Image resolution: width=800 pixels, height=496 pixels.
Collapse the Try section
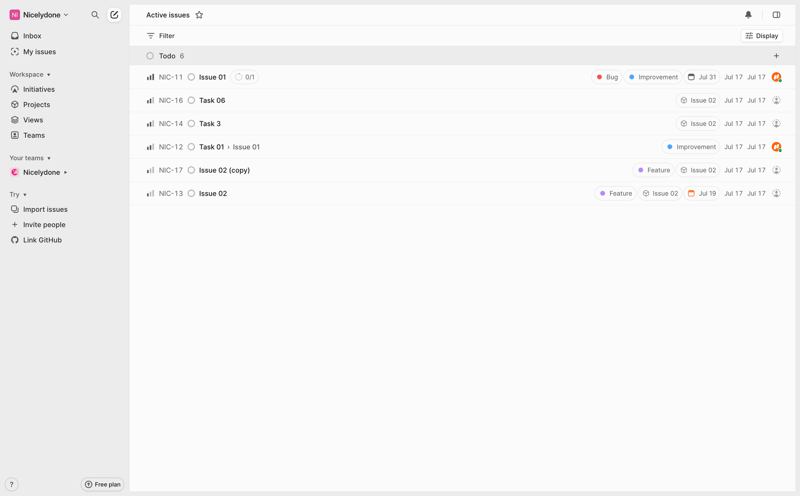[x=18, y=194]
